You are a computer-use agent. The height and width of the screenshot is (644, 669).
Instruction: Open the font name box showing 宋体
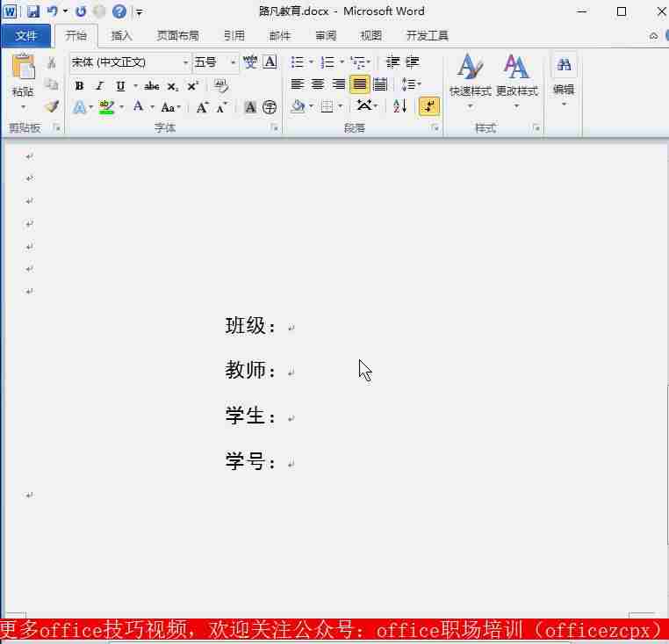130,62
